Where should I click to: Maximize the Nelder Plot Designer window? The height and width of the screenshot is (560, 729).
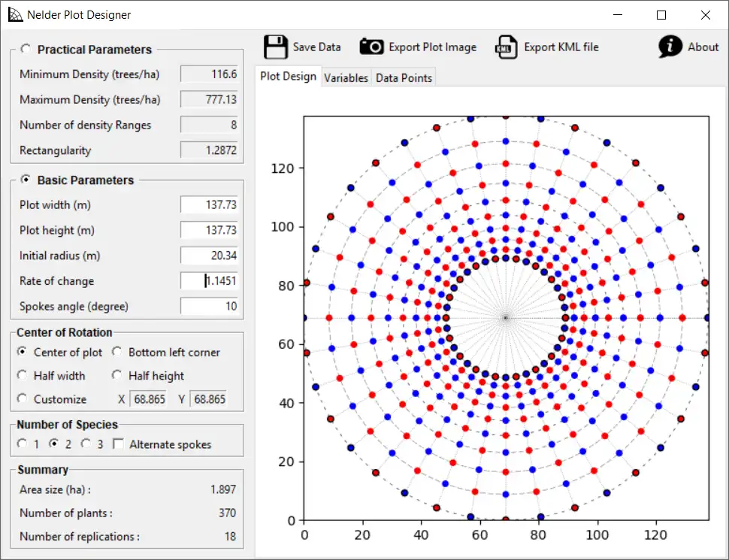tap(661, 15)
